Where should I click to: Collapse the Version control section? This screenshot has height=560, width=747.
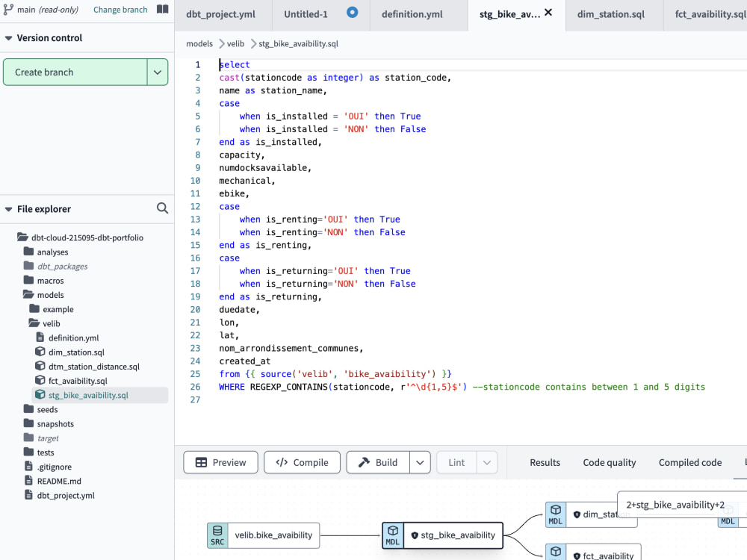pos(8,38)
